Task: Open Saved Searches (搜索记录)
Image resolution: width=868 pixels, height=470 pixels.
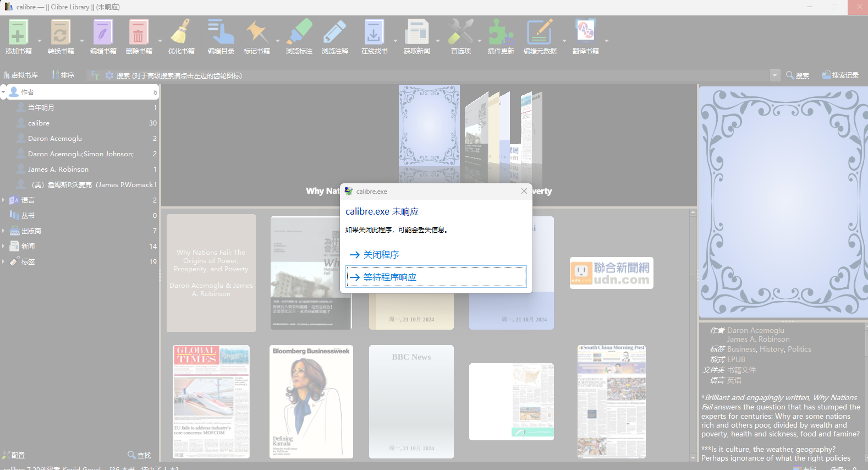Action: (x=840, y=75)
